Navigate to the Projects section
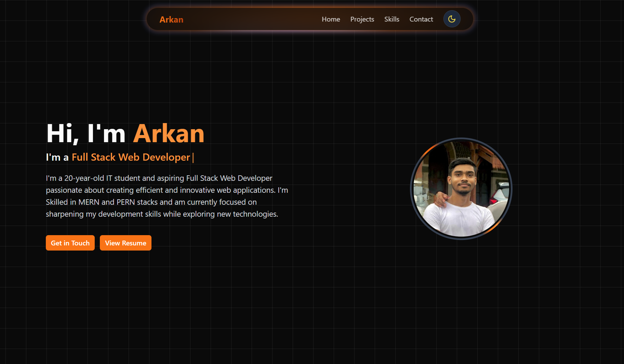Screen dimensions: 624x364 point(362,19)
